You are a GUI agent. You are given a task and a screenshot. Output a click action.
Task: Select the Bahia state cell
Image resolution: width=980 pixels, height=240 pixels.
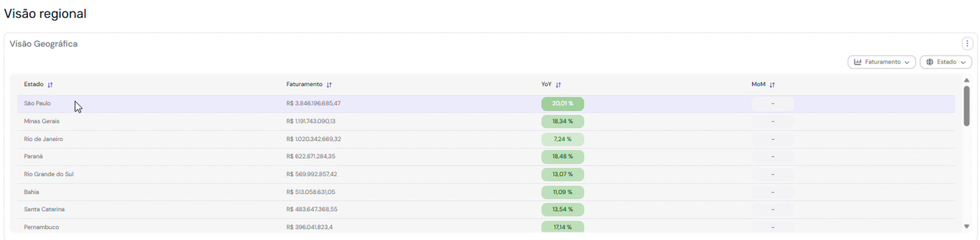point(31,192)
